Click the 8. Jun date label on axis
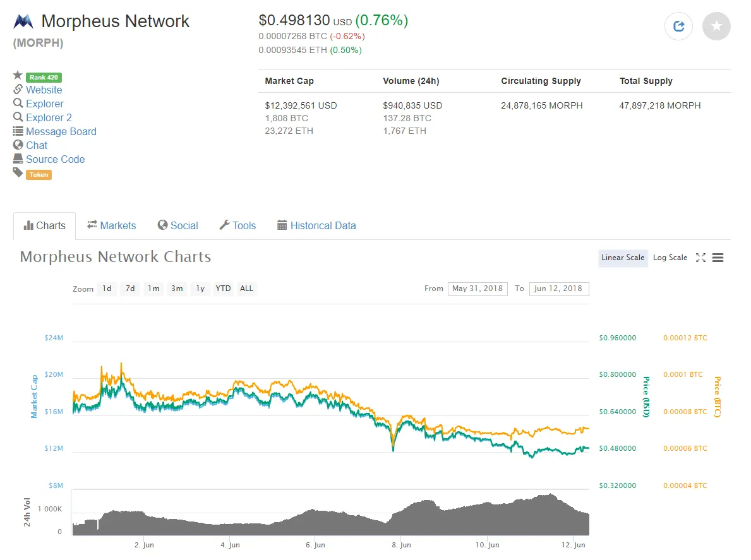Screen dimensions: 751x560 (401, 545)
